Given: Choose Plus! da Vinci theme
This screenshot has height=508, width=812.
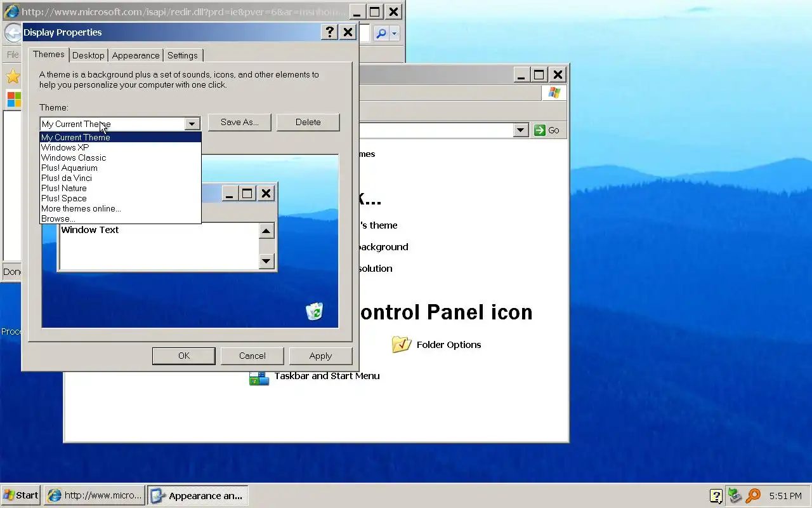Looking at the screenshot, I should click(121, 178).
